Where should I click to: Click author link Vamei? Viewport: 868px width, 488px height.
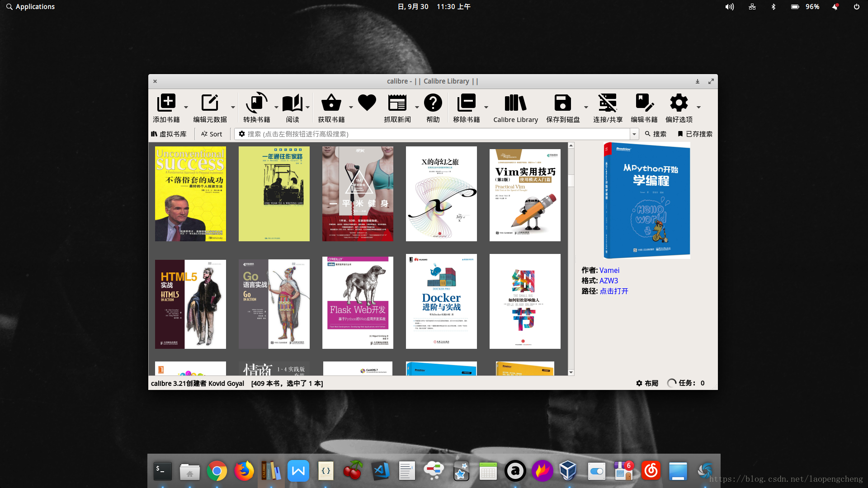point(609,270)
